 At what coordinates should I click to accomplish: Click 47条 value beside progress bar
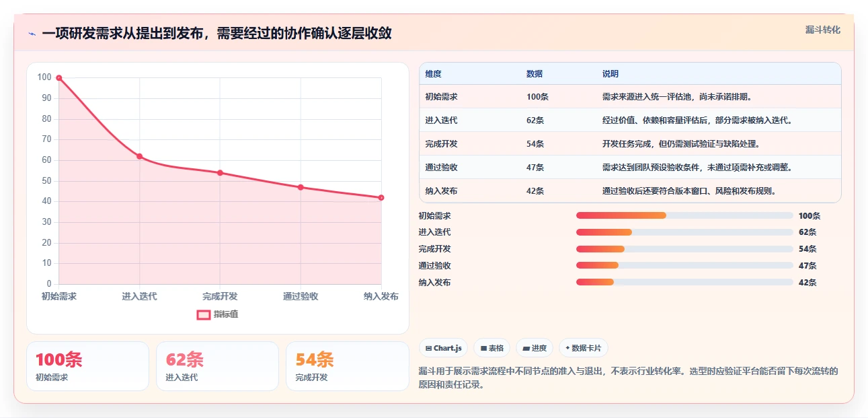pyautogui.click(x=807, y=267)
